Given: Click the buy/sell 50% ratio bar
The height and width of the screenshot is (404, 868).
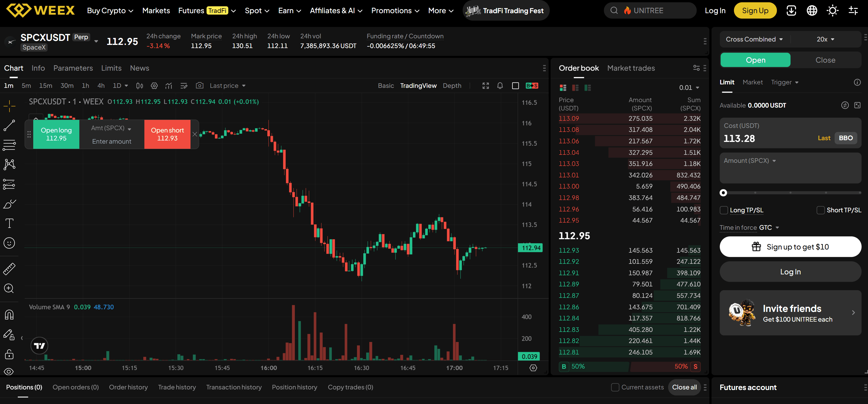Looking at the screenshot, I should pos(629,366).
